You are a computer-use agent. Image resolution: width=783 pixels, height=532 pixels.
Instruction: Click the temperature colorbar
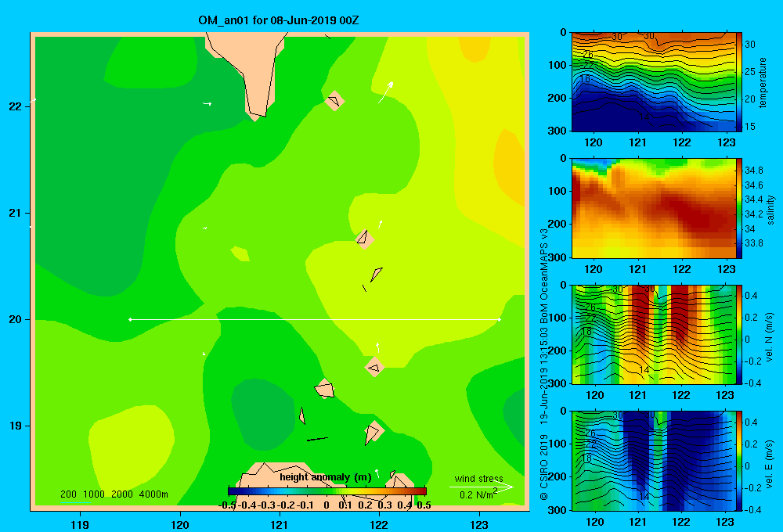click(739, 82)
